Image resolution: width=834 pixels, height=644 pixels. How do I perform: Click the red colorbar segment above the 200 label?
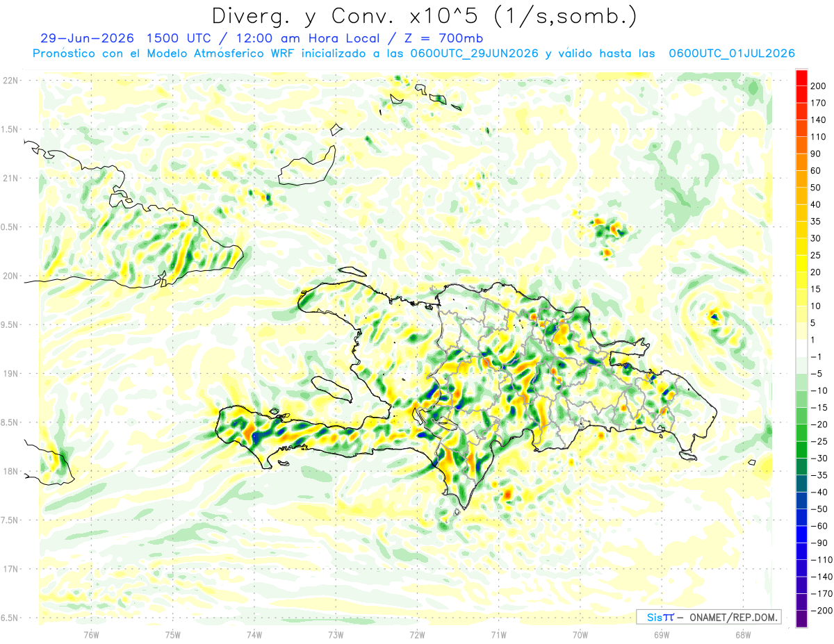coord(801,76)
